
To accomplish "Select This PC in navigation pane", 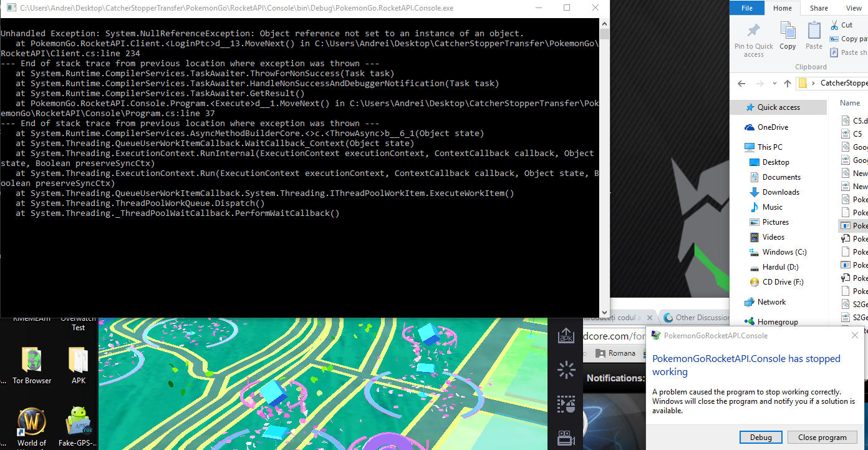I will 763,147.
